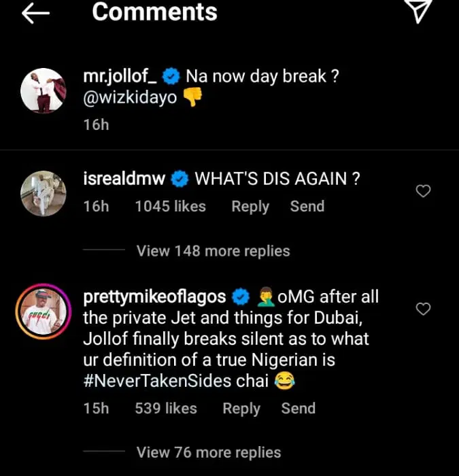Reply to isrealdmw's comment
Viewport: 459px width, 476px height.
[x=250, y=206]
